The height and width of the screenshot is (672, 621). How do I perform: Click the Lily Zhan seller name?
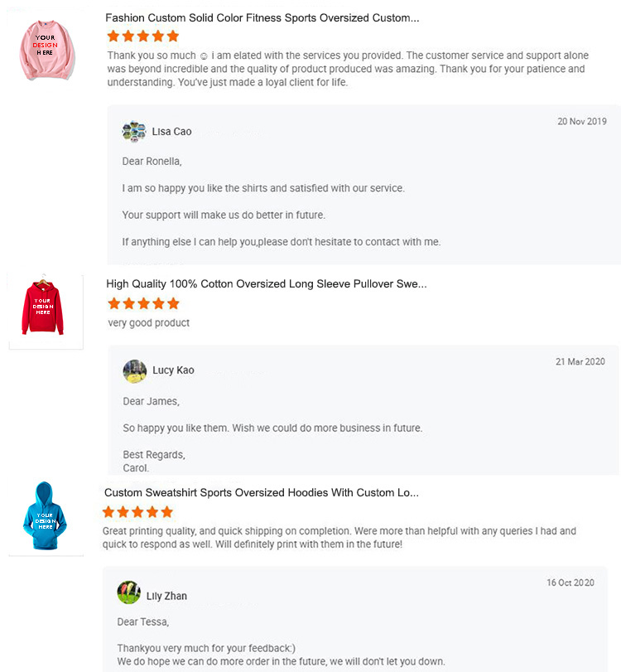click(x=167, y=597)
